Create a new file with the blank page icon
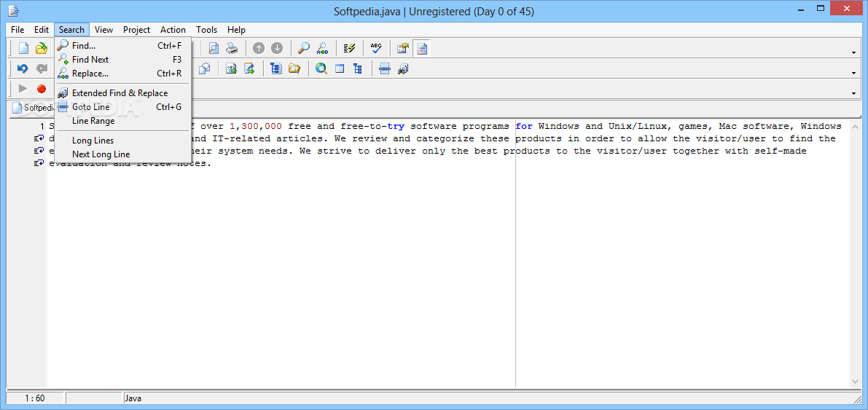868x410 pixels. [23, 49]
